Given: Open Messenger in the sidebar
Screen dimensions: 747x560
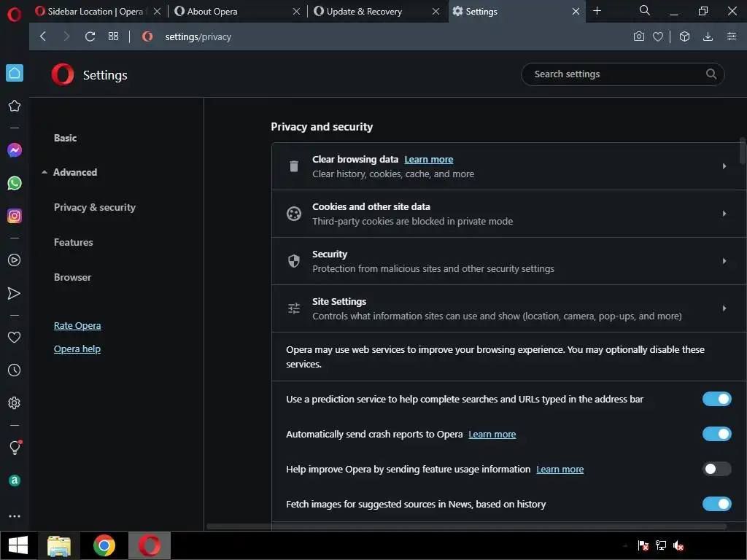Looking at the screenshot, I should coord(15,150).
